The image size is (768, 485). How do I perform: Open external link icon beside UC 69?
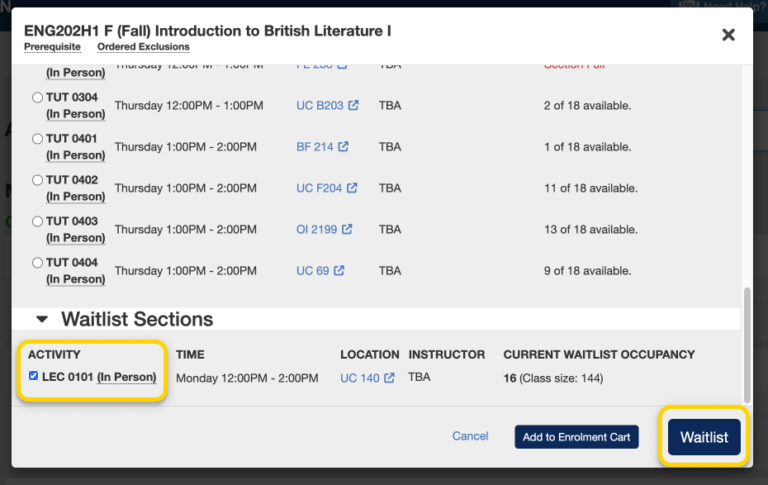pos(339,270)
